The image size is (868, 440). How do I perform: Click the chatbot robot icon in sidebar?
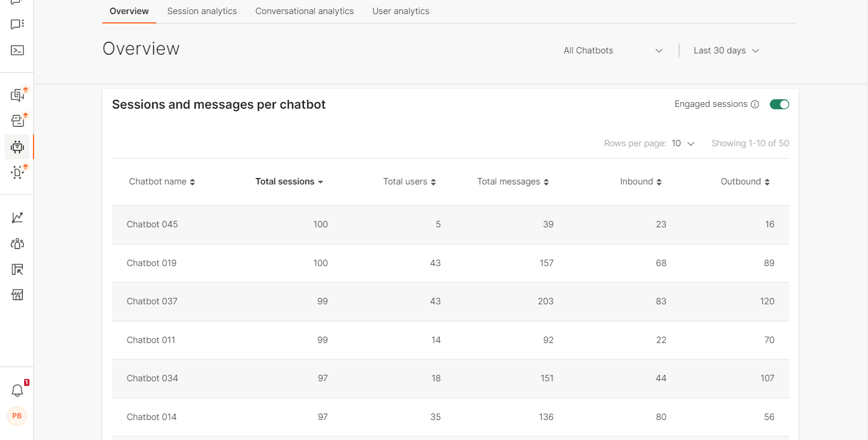17,147
